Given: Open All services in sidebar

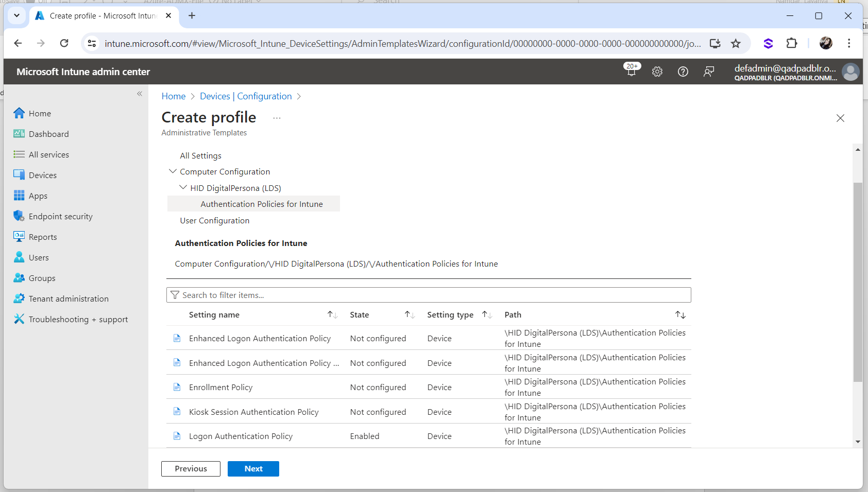Looking at the screenshot, I should (x=48, y=154).
